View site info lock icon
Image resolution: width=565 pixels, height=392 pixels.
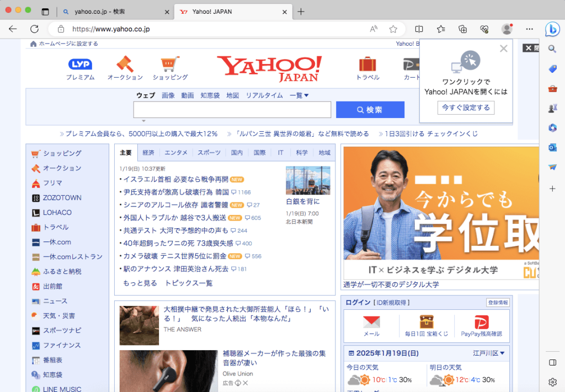(61, 29)
